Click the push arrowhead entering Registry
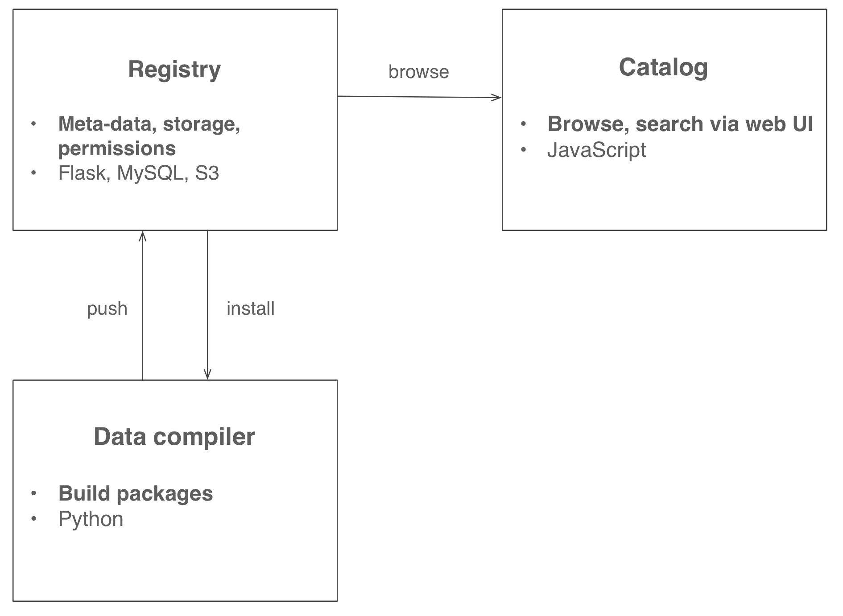This screenshot has width=843, height=616. coord(143,236)
